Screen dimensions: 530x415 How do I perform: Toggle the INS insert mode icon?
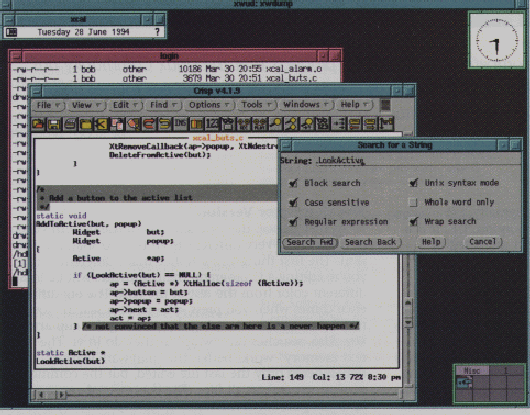click(180, 124)
